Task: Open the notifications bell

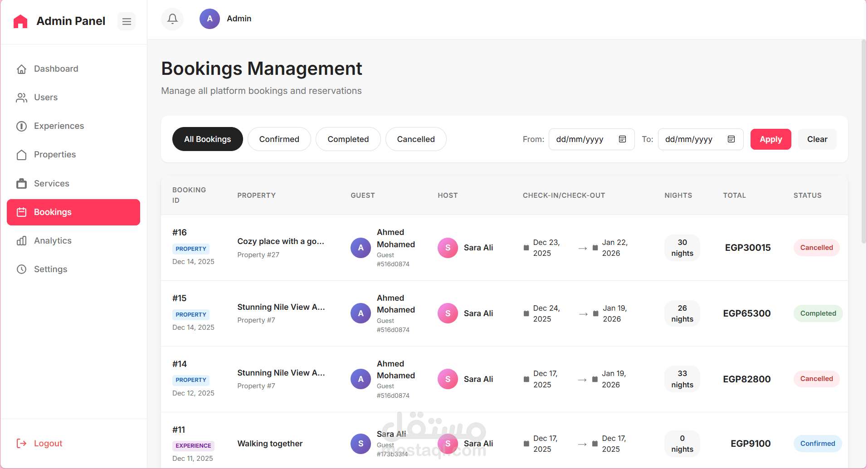Action: pos(172,19)
